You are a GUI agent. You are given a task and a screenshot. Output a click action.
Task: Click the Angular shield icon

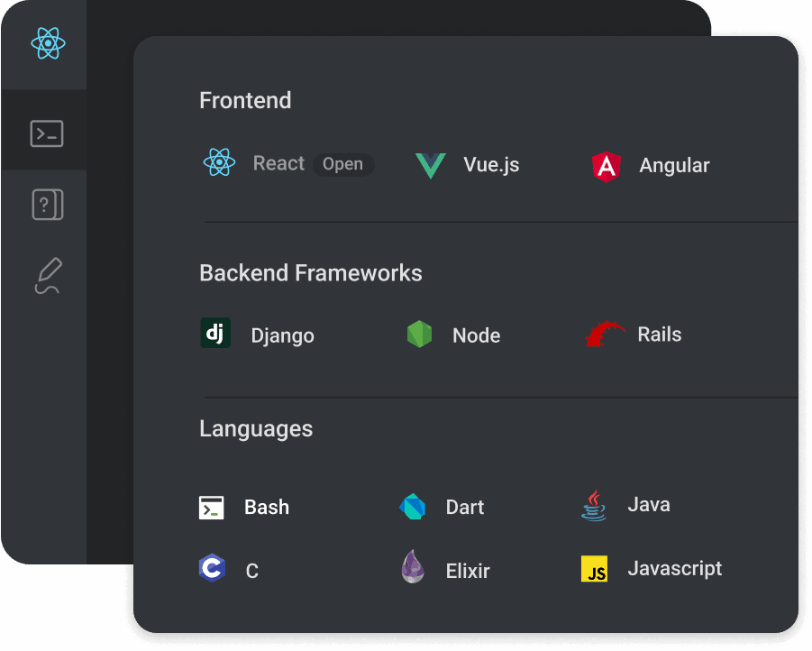click(x=607, y=166)
